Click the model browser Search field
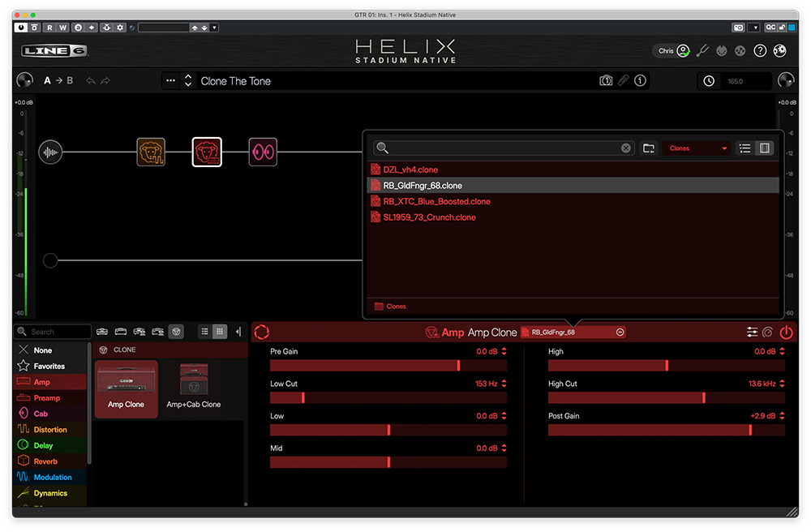Screen dimensions: 811x532 (x=53, y=332)
